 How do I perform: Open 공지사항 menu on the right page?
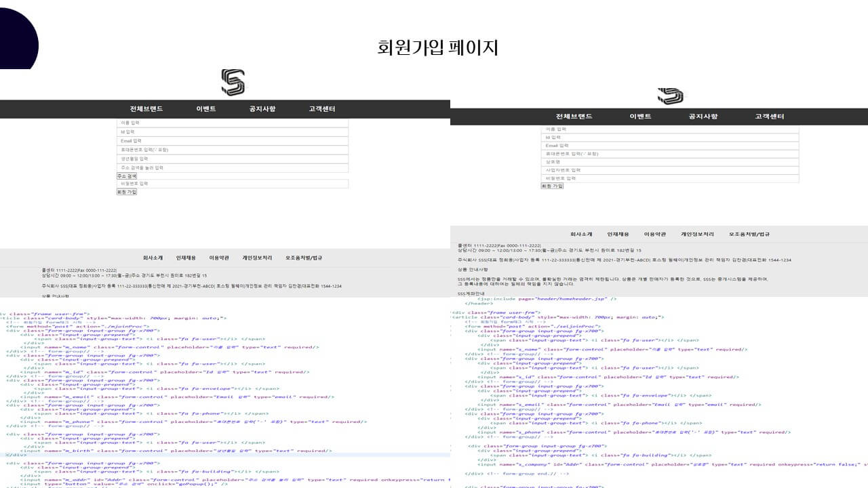(x=703, y=117)
